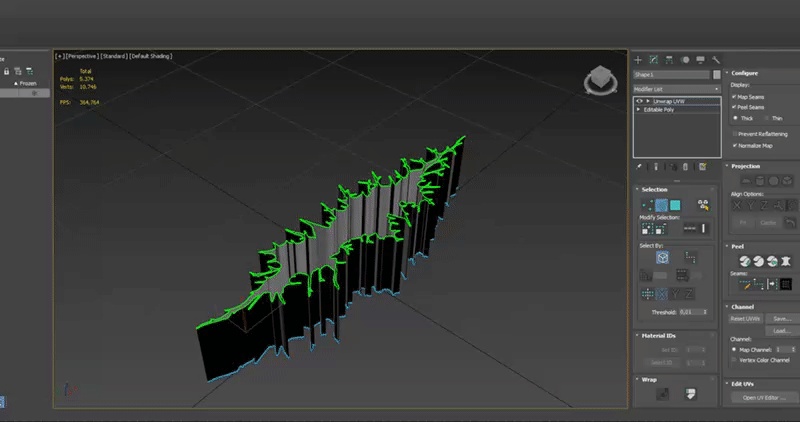Open the Display panel tab
800x422 pixels.
700,60
